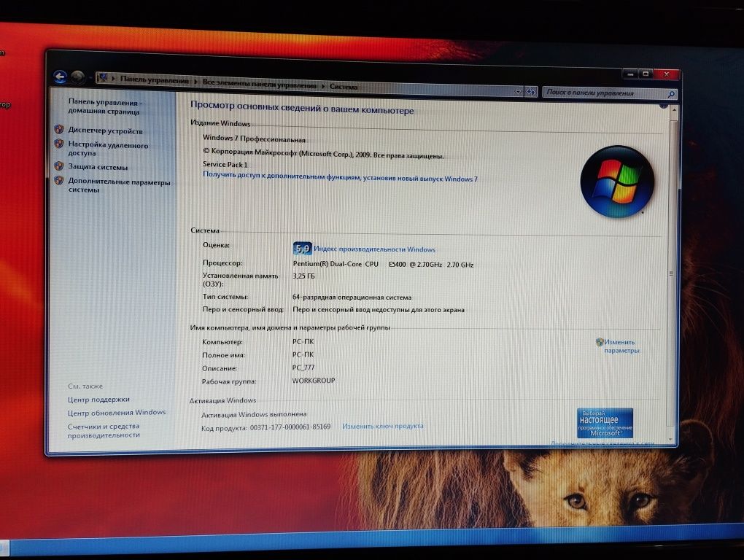Click Изменить ключ продукта link
Image resolution: width=744 pixels, height=560 pixels.
(x=383, y=426)
